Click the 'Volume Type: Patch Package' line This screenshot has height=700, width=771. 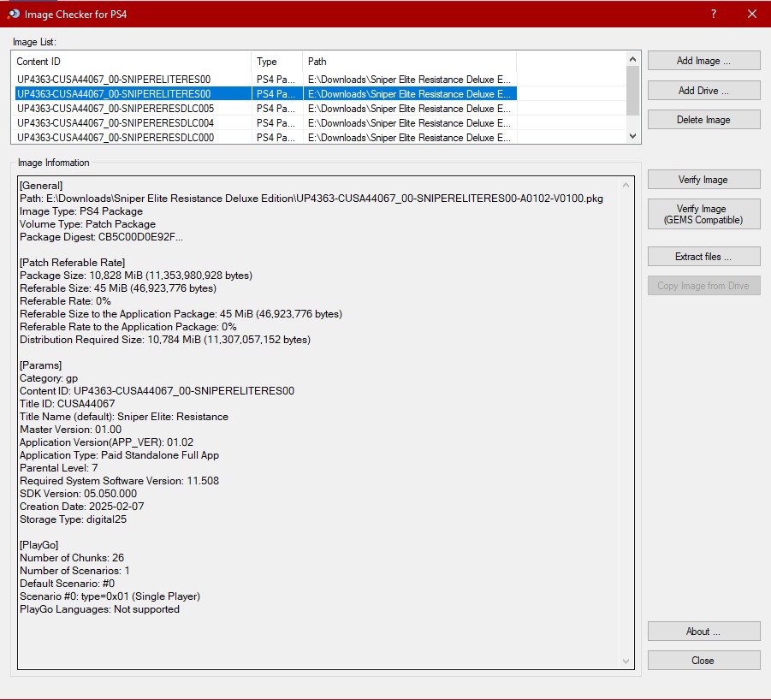tap(87, 223)
